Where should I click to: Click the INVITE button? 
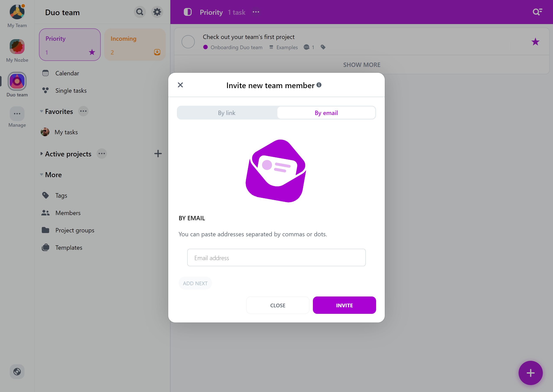tap(344, 305)
